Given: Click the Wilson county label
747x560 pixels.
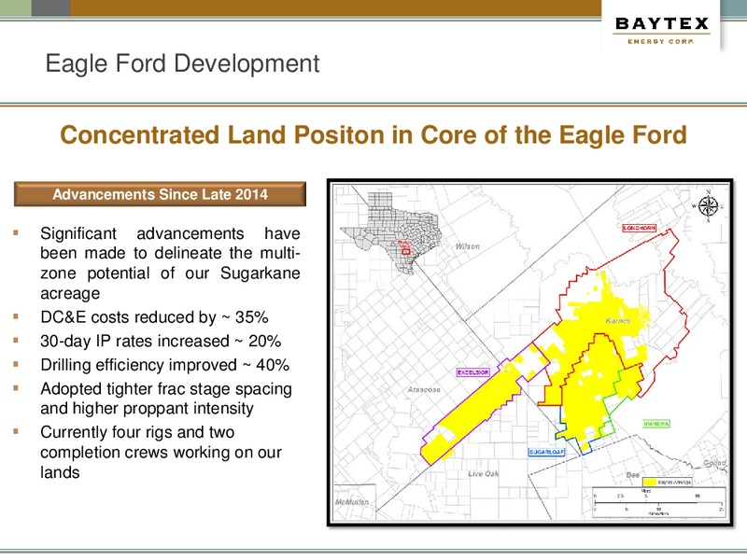Looking at the screenshot, I should click(468, 246).
